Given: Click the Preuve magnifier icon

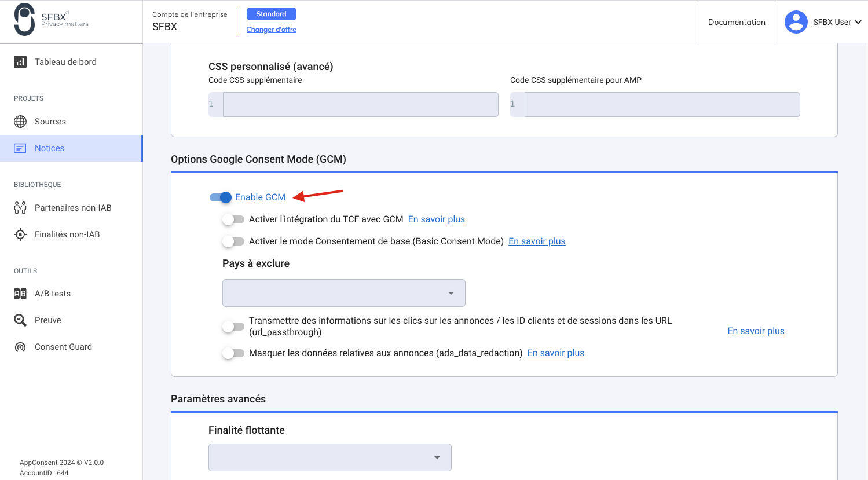Looking at the screenshot, I should pos(21,320).
